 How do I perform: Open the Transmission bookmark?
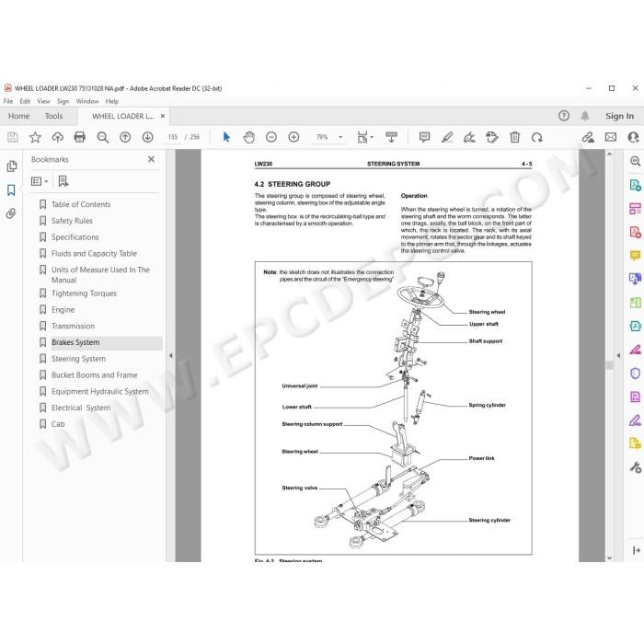click(73, 326)
